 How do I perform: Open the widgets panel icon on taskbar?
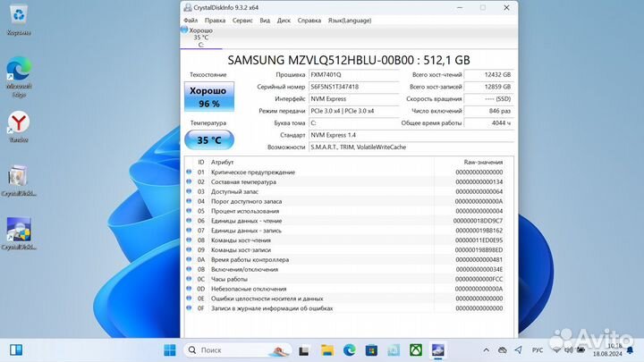(16, 350)
